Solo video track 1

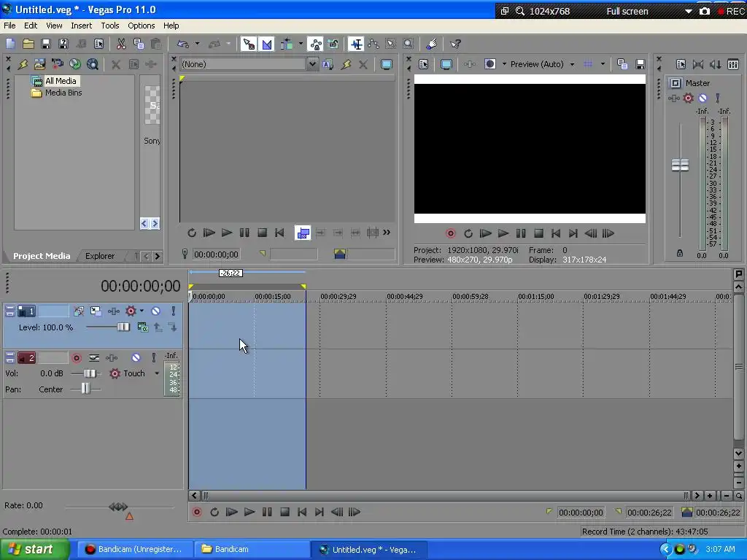coord(174,311)
